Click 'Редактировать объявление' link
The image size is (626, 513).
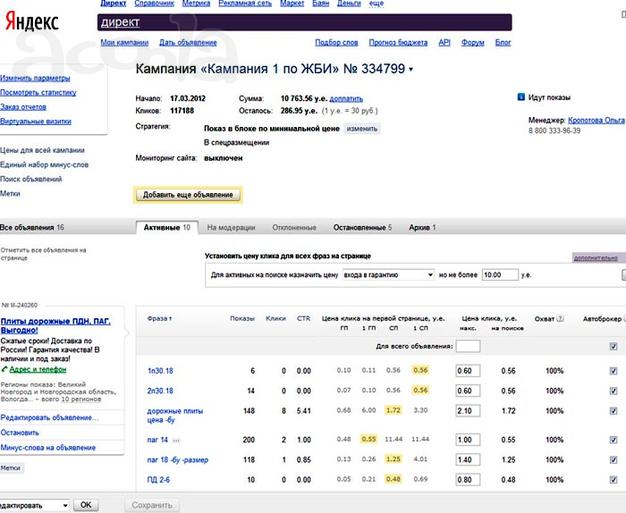point(50,418)
